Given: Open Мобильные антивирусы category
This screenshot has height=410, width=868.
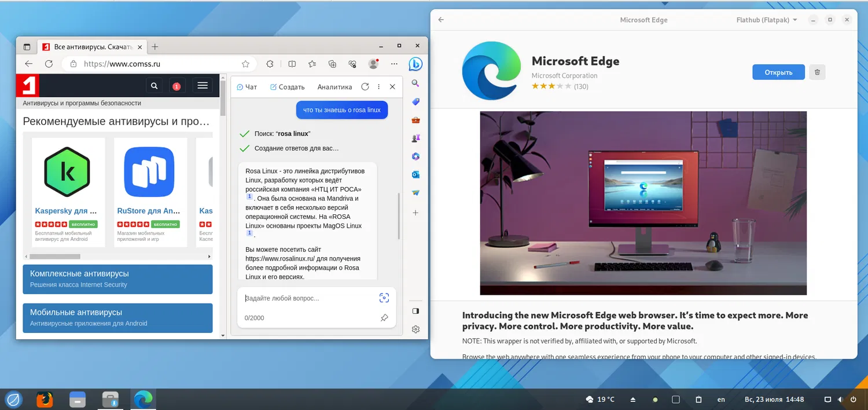Looking at the screenshot, I should click(x=117, y=318).
